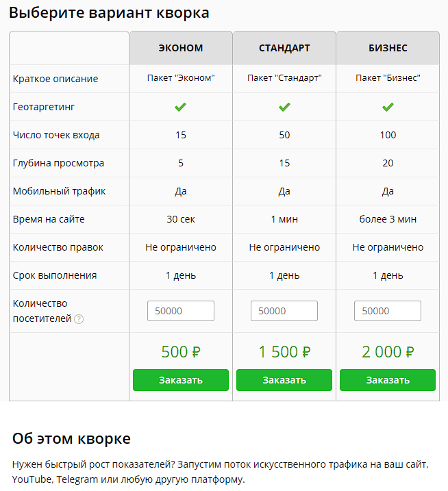Click the Об этом кворке heading
Image resolution: width=448 pixels, height=491 pixels.
pyautogui.click(x=71, y=438)
